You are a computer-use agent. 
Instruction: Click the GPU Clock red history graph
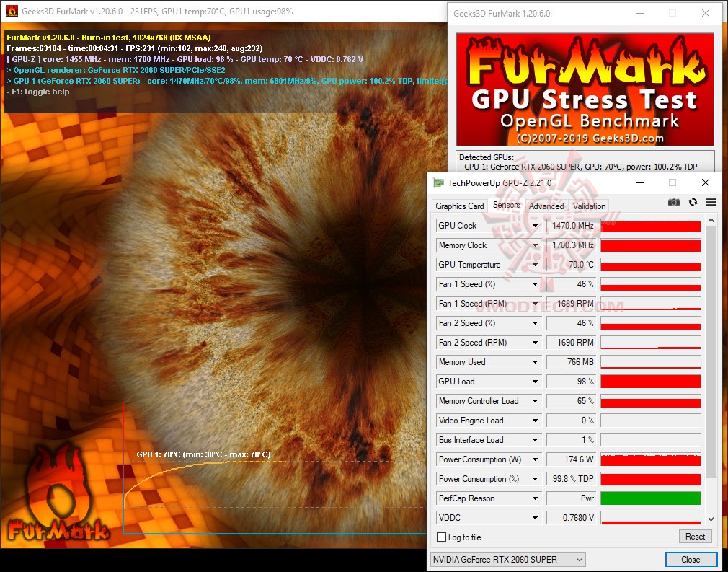pyautogui.click(x=650, y=226)
